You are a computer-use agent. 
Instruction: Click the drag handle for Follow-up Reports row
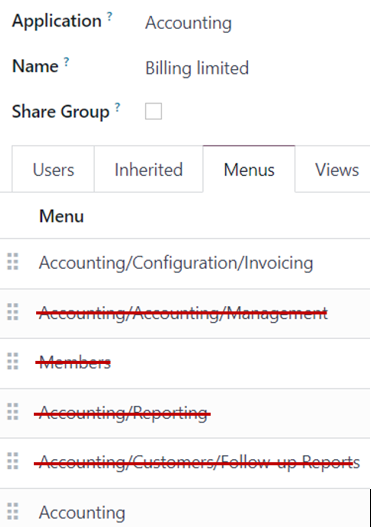click(13, 461)
